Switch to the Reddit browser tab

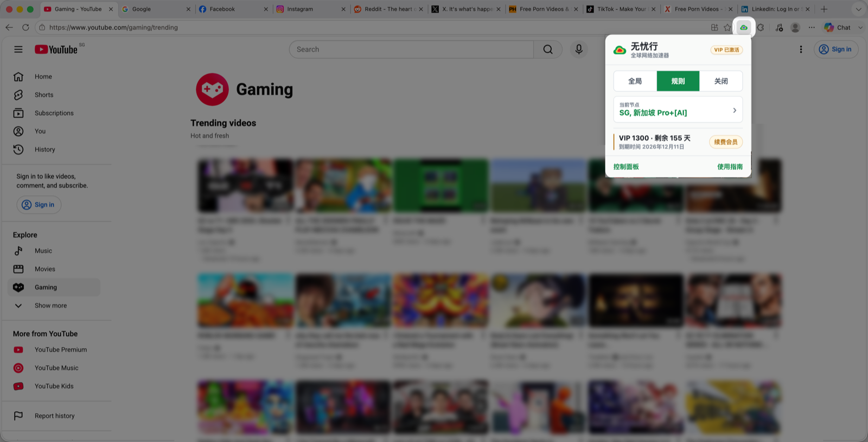(388, 9)
